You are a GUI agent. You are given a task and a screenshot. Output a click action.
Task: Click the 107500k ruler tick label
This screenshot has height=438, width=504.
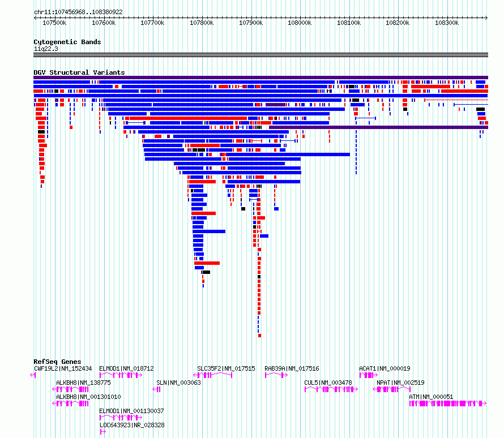click(54, 23)
